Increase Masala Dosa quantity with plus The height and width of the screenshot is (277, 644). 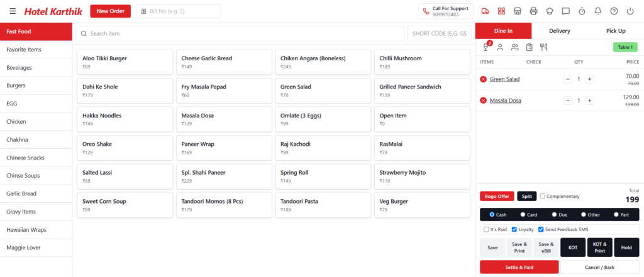coord(589,100)
